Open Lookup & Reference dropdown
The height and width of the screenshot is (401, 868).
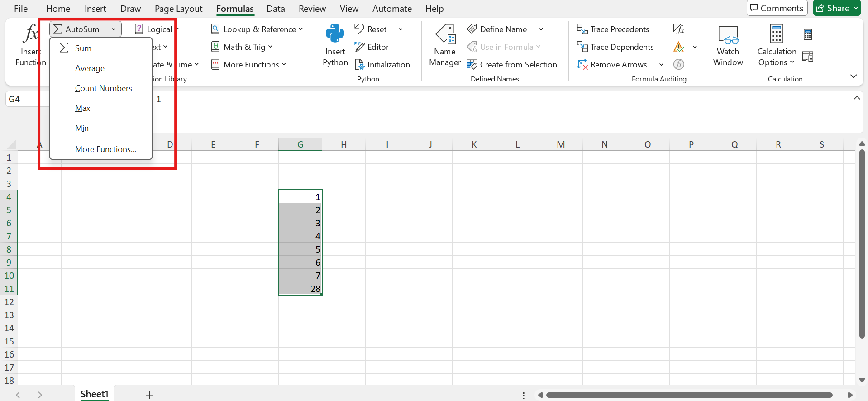click(257, 29)
